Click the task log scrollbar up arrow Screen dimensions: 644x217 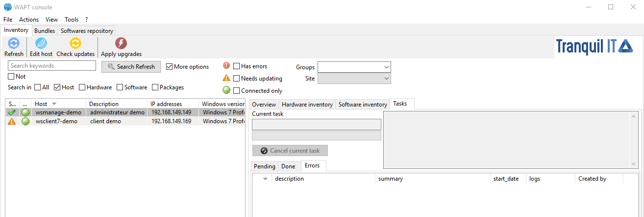[635, 116]
